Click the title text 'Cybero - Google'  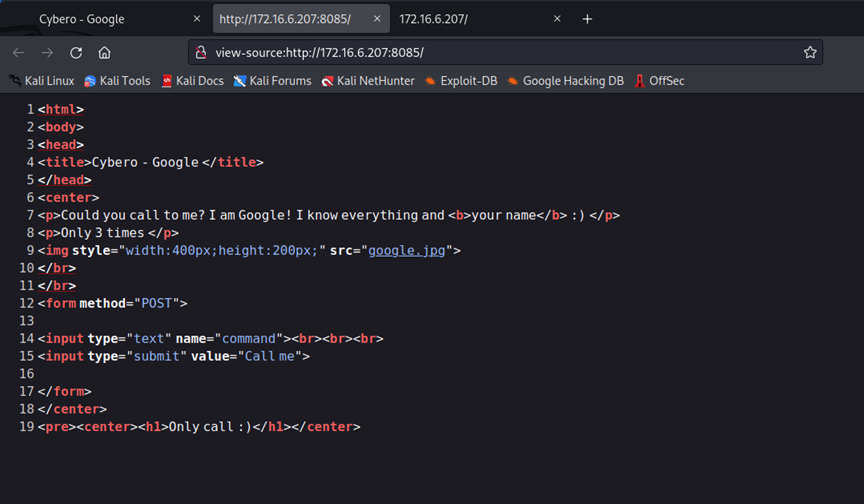coord(145,162)
